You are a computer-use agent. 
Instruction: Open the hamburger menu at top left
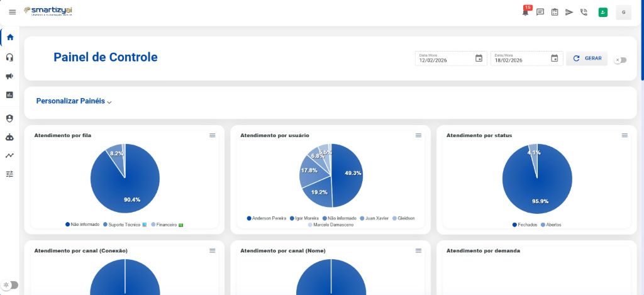point(13,12)
